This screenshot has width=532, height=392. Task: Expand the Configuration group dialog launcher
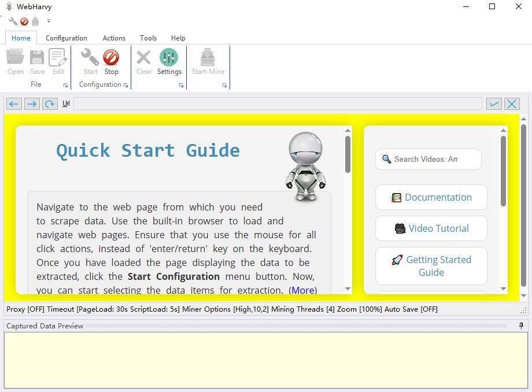click(x=126, y=86)
